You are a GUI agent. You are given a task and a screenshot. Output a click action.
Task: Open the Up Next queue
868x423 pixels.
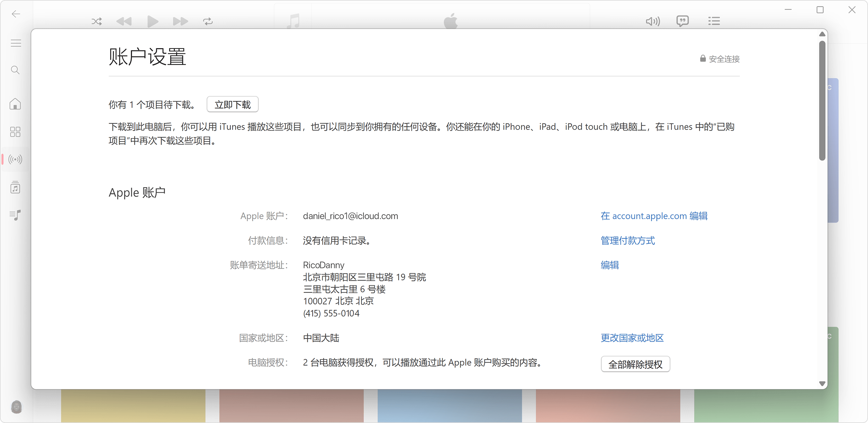point(714,21)
